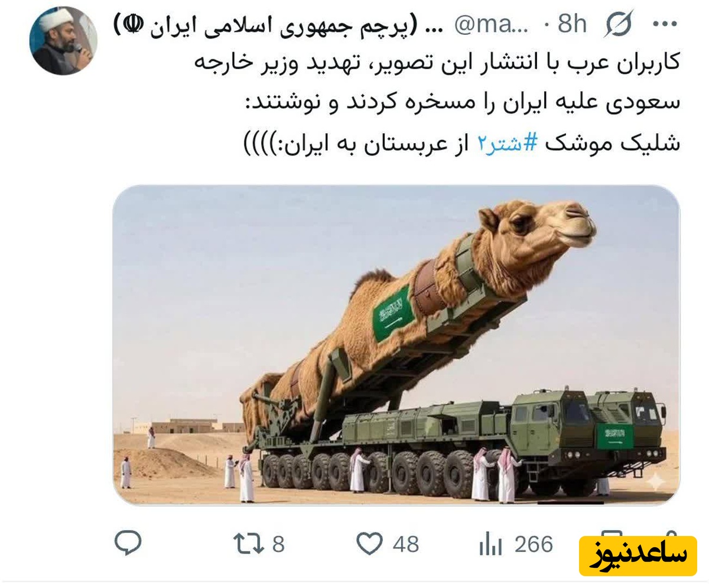Open the display name پرچم جمهوری اسلامی ایران
The height and width of the screenshot is (588, 709).
pyautogui.click(x=281, y=24)
